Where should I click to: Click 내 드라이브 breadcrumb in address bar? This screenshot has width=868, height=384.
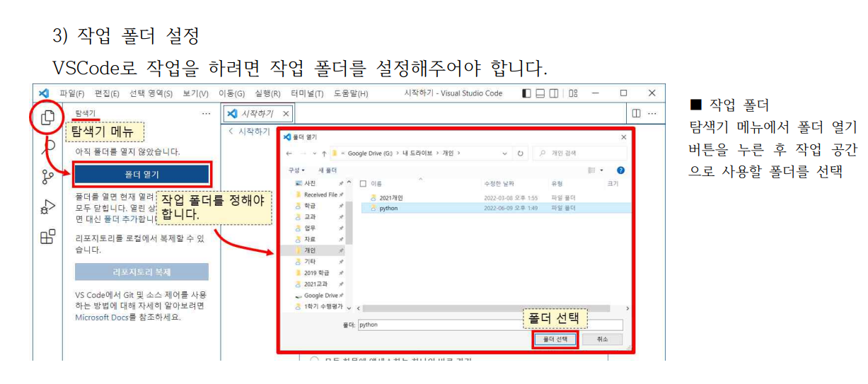click(419, 153)
